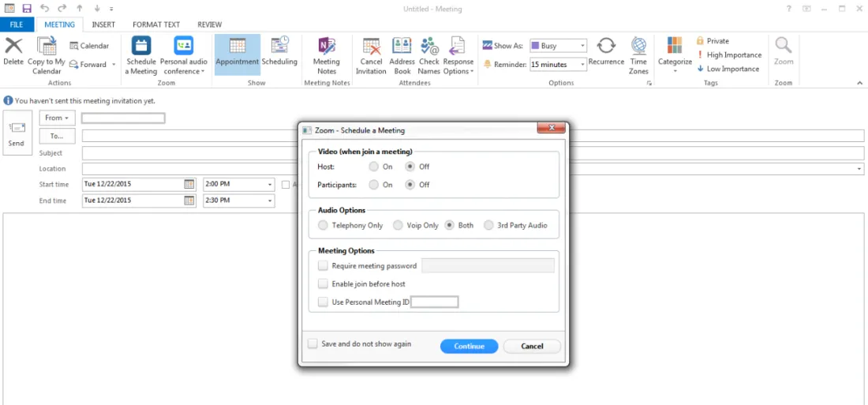Image resolution: width=868 pixels, height=405 pixels.
Task: Mark meeting as Private lock icon
Action: pyautogui.click(x=700, y=40)
